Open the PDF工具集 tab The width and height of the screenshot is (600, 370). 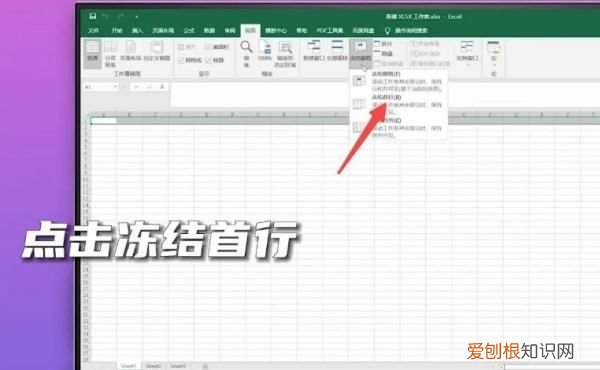tap(329, 30)
